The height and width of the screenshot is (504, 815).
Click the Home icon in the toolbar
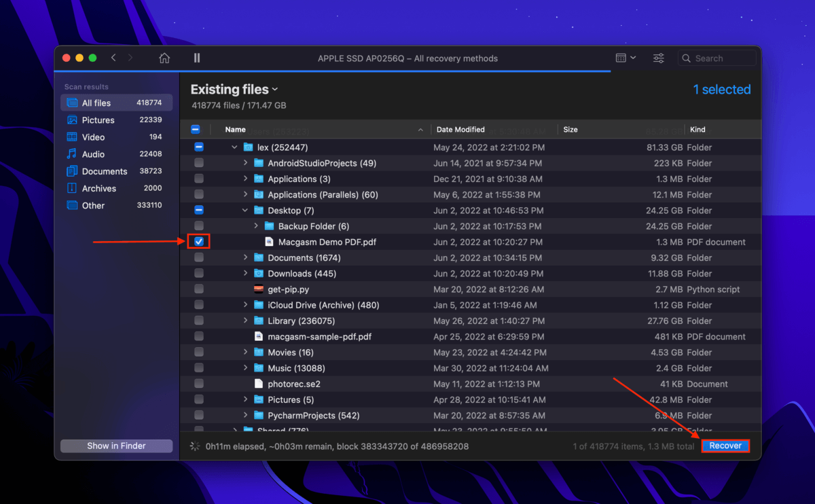(164, 58)
